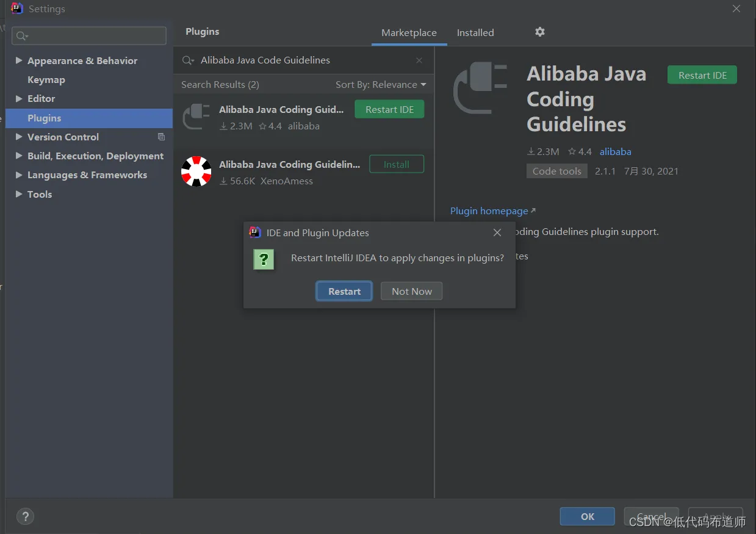
Task: Open the Sort By: Relevance dropdown
Action: (x=381, y=84)
